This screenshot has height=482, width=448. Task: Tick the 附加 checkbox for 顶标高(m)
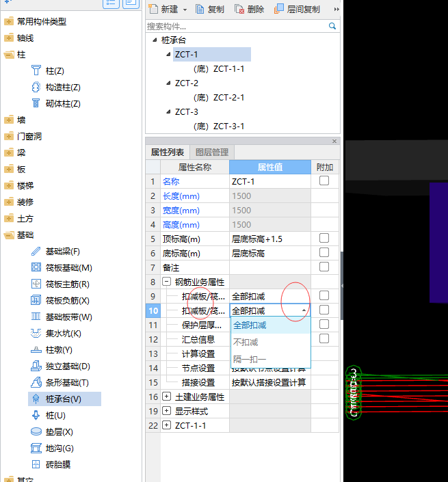pyautogui.click(x=324, y=238)
